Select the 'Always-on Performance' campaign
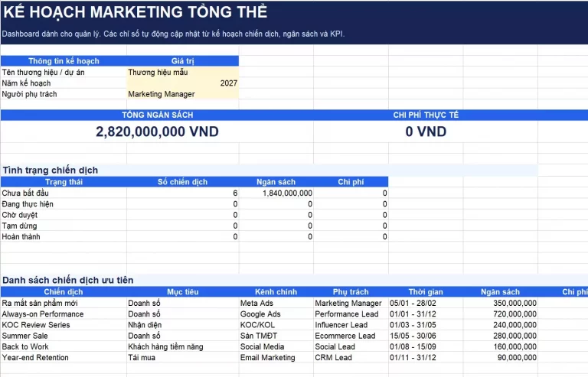 [64, 314]
